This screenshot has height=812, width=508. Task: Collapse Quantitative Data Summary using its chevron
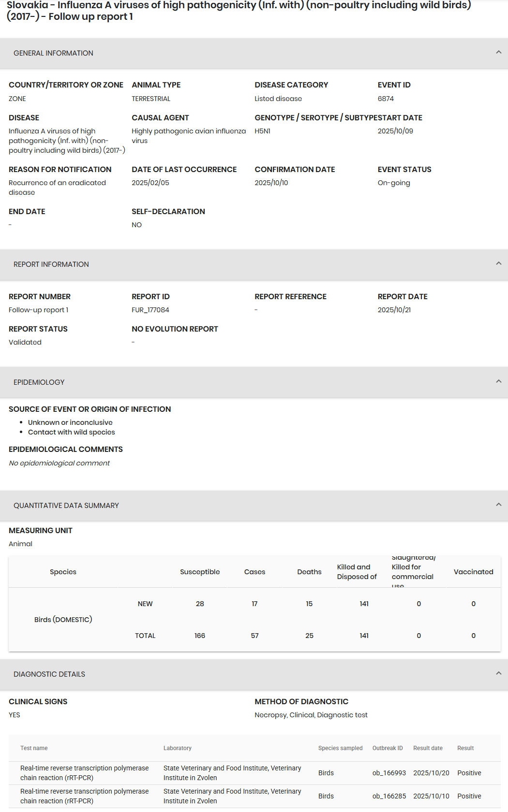click(498, 505)
